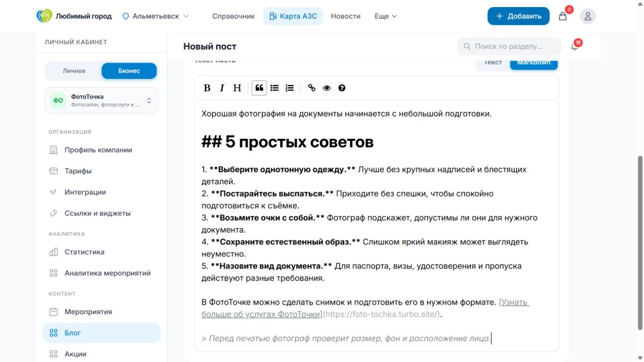
Task: Click the blockquote line Перед печатью фотограф
Action: [346, 339]
